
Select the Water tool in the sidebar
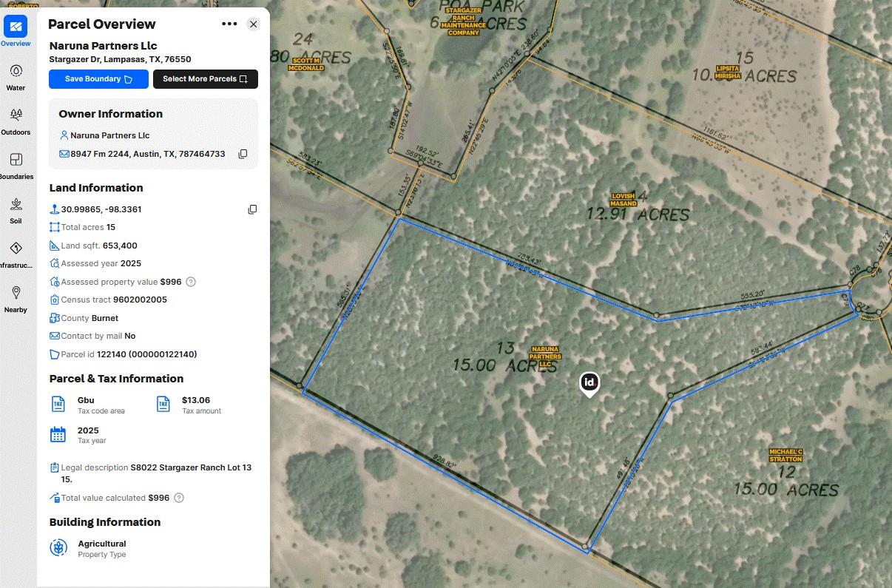pos(16,76)
